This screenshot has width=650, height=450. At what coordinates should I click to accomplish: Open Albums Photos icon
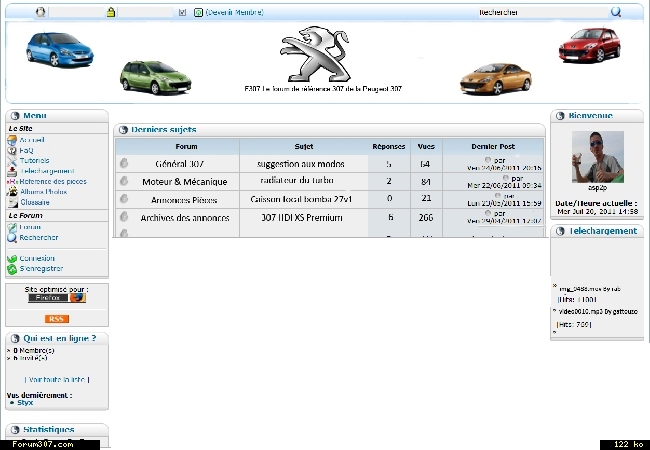coord(12,192)
